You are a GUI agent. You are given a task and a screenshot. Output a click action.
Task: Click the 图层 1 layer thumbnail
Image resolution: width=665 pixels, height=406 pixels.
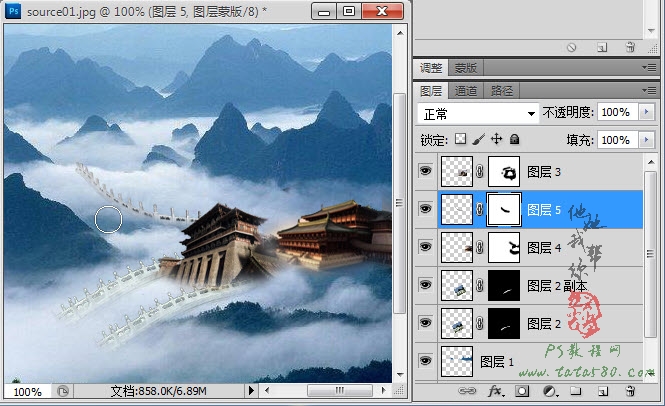[457, 361]
